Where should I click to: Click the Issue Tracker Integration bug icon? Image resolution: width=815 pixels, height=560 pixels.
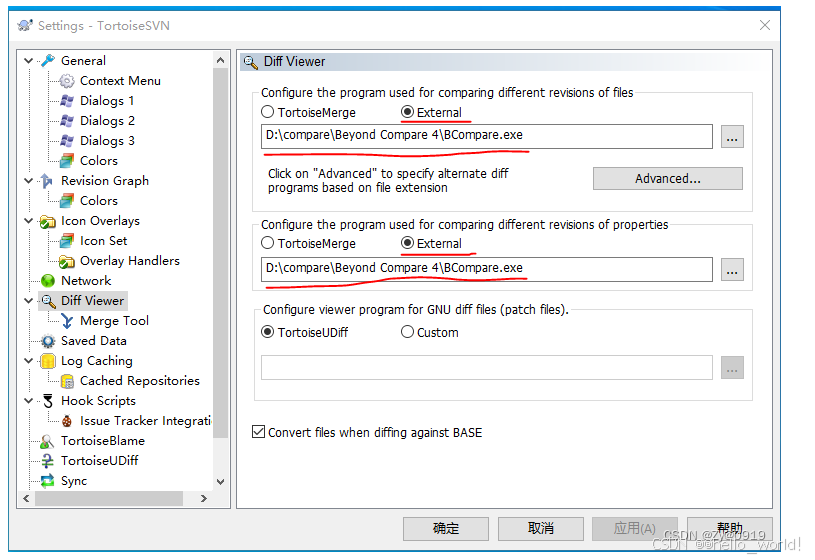[67, 421]
